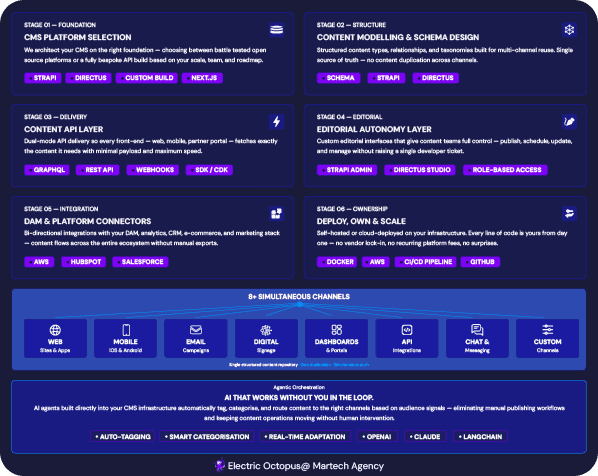This screenshot has height=476, width=598.
Task: Click the AI THAT WORKS WITHOUT YOU heading
Action: 299,397
